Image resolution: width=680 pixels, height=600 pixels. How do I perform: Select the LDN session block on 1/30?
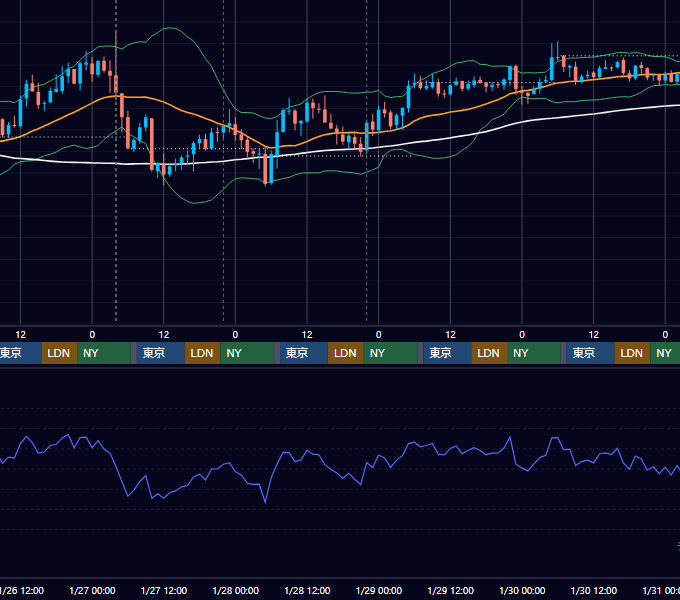(x=632, y=353)
